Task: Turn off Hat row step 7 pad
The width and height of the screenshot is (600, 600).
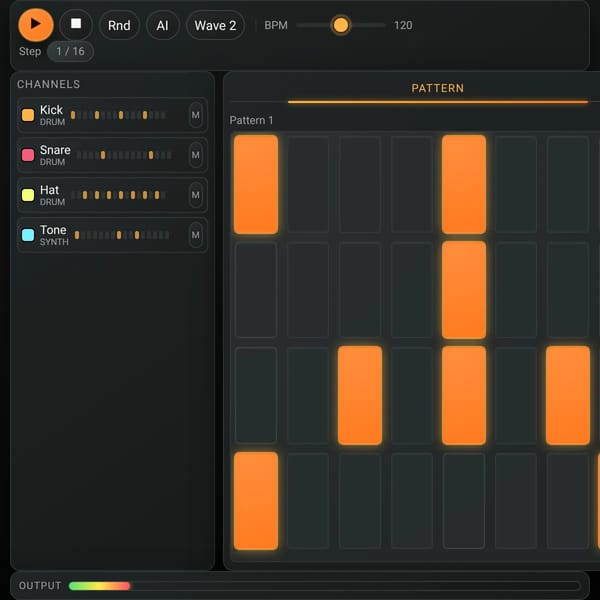Action: pyautogui.click(x=568, y=396)
